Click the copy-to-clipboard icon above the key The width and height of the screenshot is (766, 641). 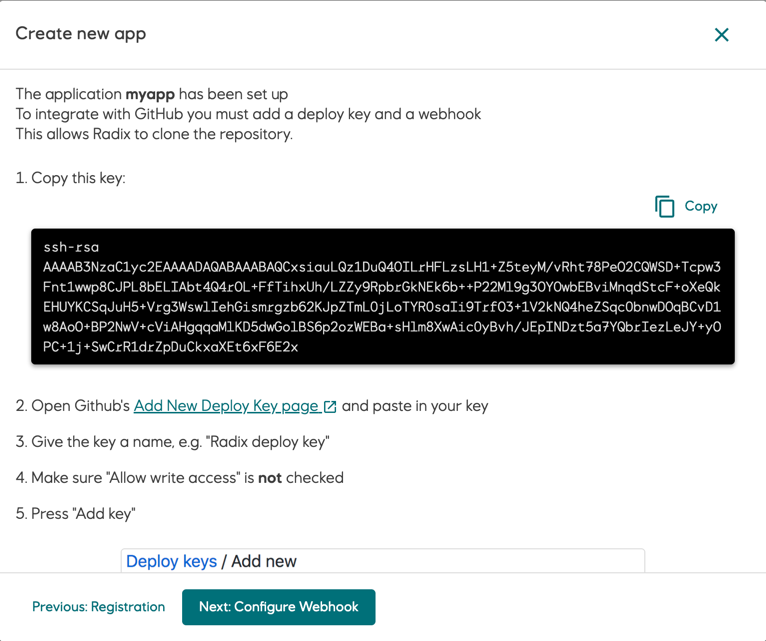pos(665,206)
